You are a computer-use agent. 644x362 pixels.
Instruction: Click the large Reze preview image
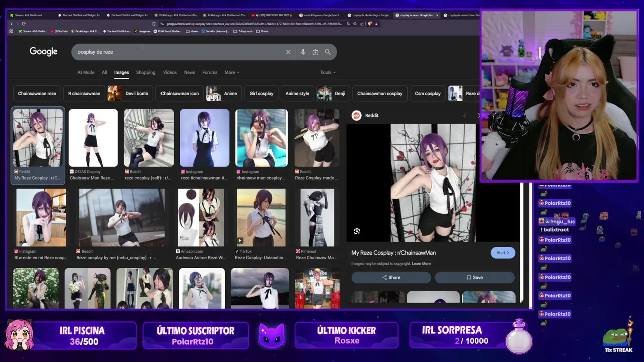point(433,183)
